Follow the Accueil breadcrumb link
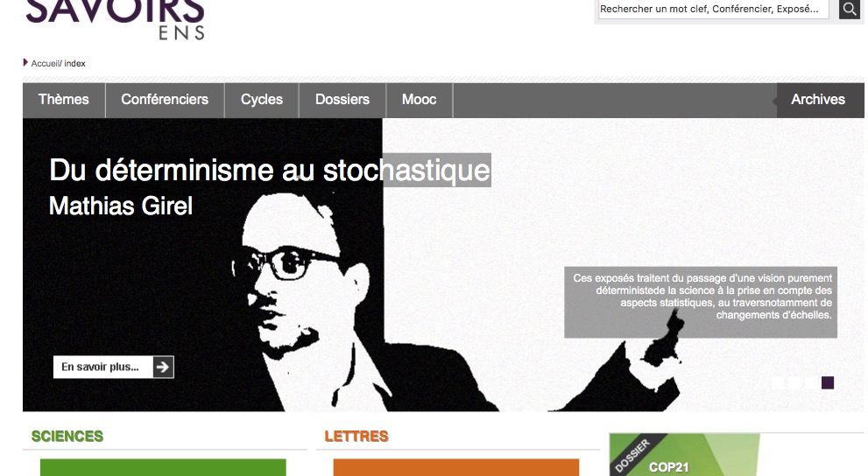 pos(45,64)
